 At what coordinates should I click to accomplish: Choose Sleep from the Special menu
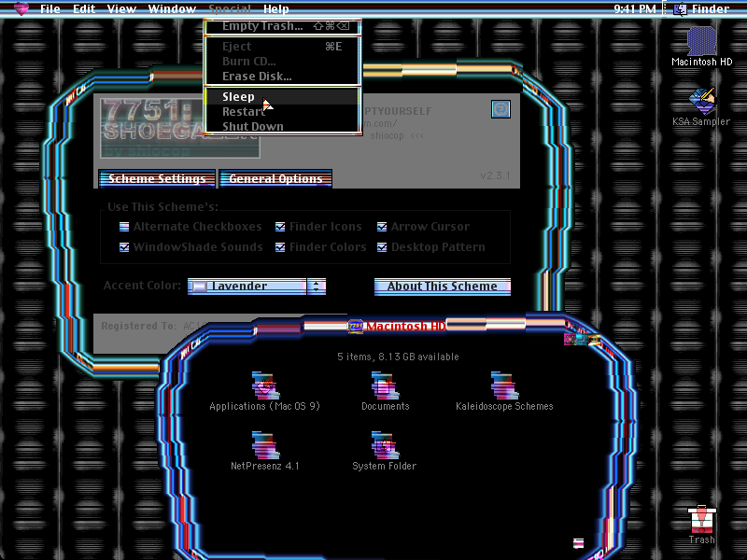(283, 97)
